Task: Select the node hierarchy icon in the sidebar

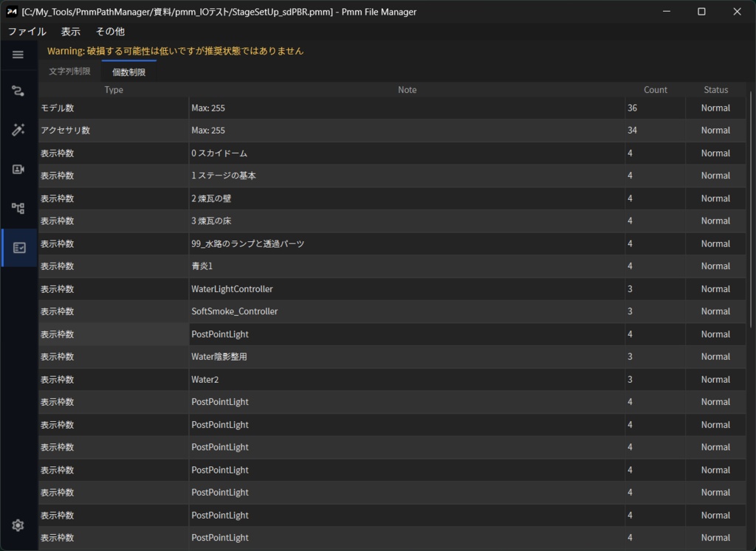Action: coord(18,208)
